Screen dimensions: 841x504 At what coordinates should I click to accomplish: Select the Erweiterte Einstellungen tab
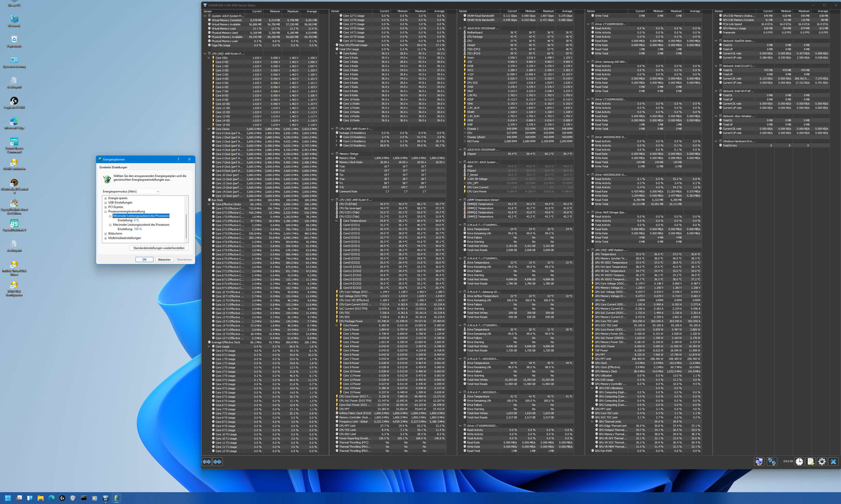[x=113, y=167]
